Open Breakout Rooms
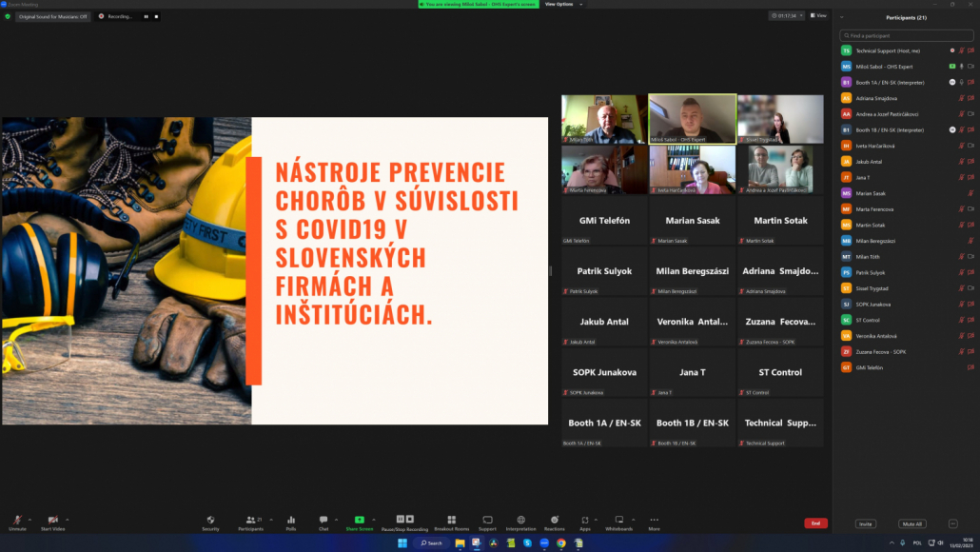Viewport: 980px width, 552px height. 451,521
